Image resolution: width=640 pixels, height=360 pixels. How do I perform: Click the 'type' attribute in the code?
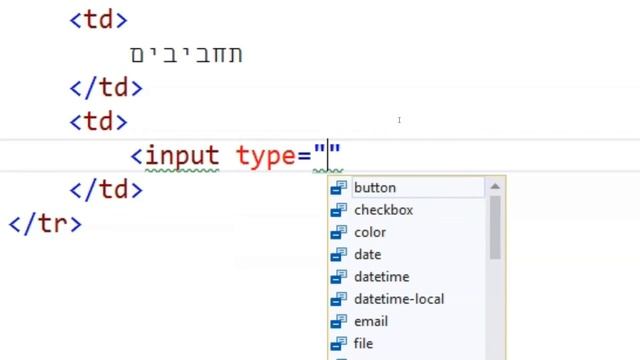click(266, 156)
